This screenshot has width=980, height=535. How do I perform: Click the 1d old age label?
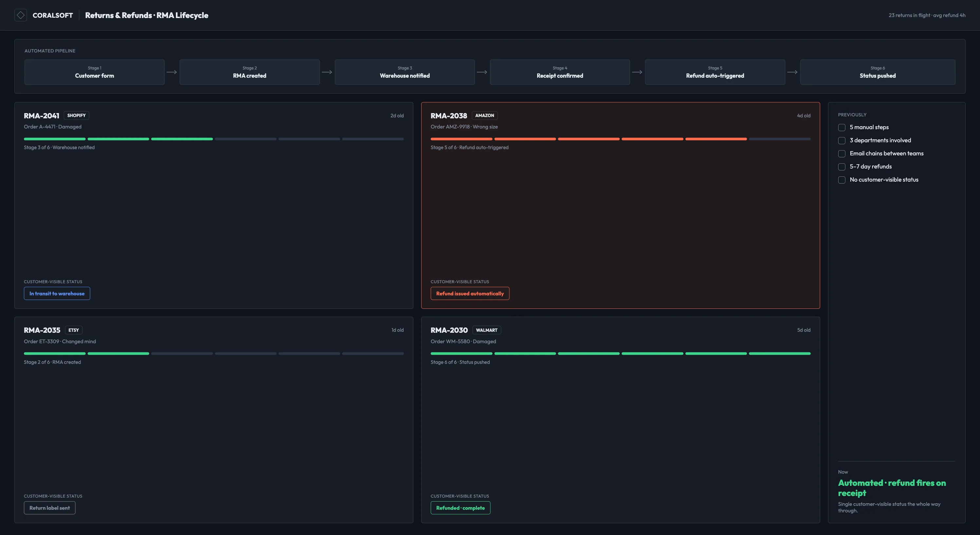coord(398,330)
